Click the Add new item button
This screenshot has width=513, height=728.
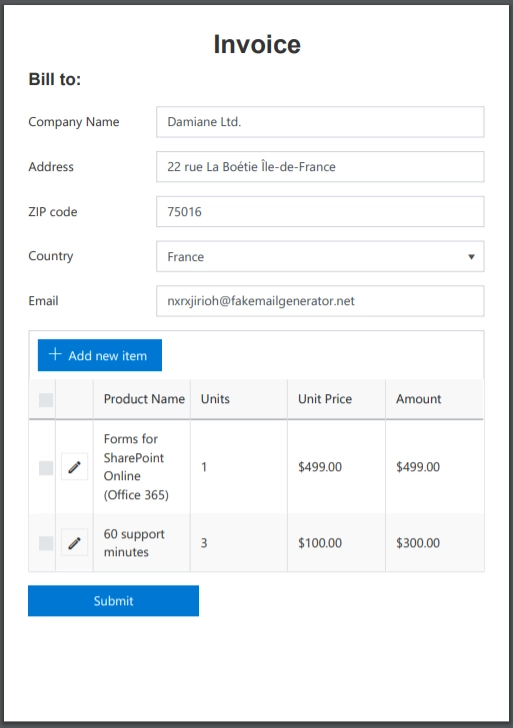(x=100, y=355)
